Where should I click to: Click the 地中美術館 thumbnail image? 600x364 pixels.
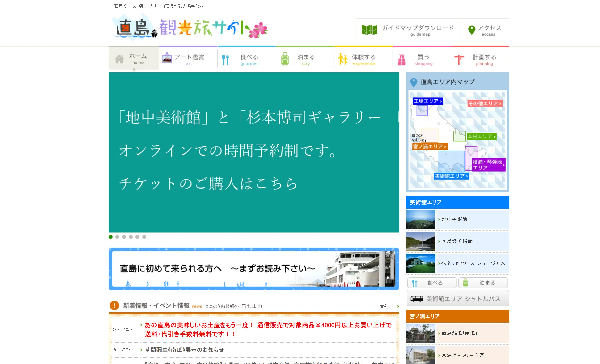click(x=421, y=219)
